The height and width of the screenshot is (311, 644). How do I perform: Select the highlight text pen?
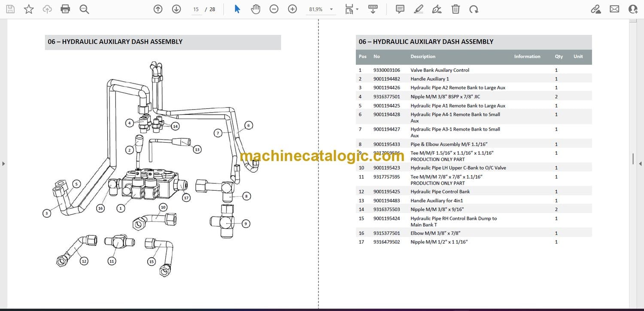419,9
